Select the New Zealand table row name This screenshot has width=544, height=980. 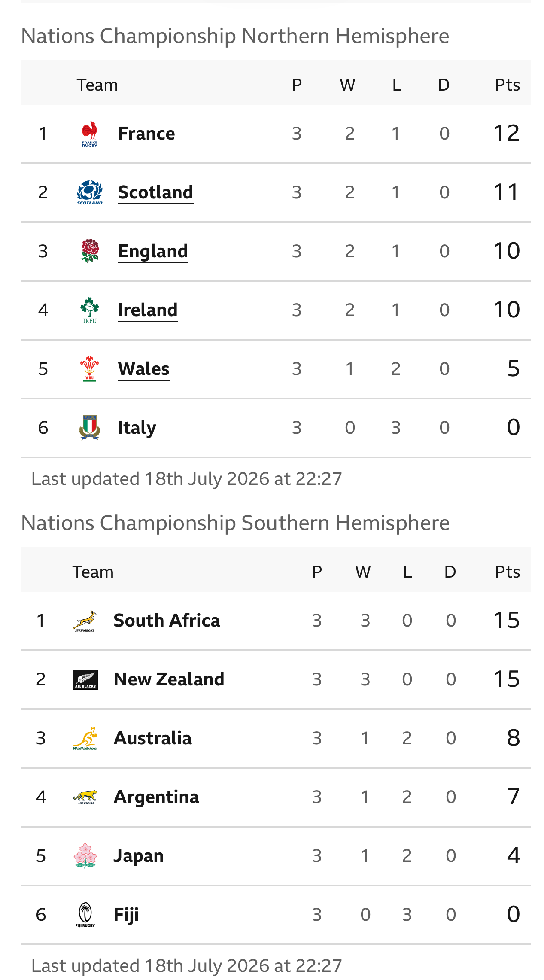click(x=169, y=679)
